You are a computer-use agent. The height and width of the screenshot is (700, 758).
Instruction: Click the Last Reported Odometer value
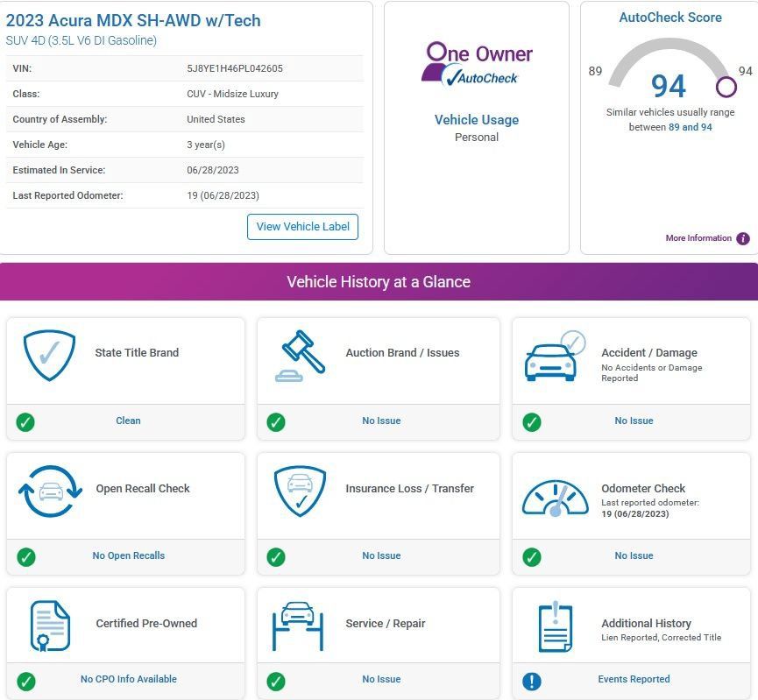[223, 195]
